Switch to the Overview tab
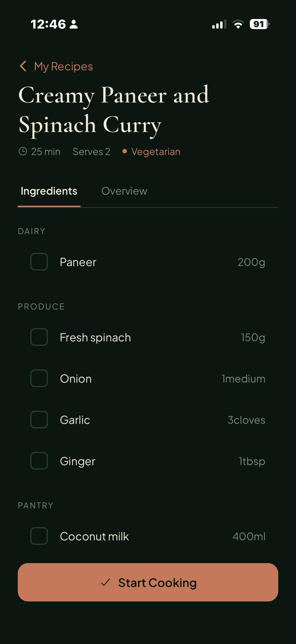 coord(124,191)
